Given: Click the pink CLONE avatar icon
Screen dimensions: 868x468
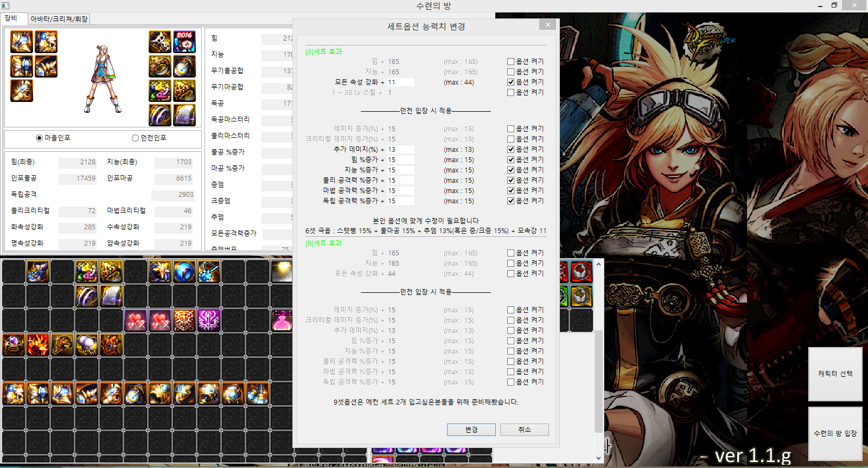Looking at the screenshot, I should tap(282, 320).
